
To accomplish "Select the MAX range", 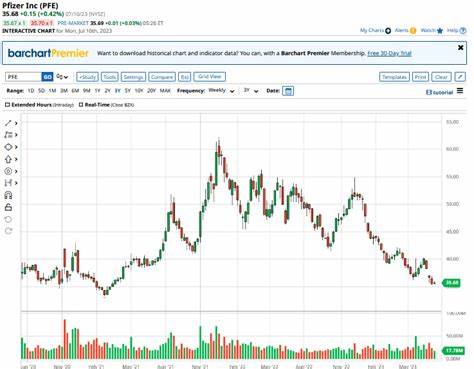I will (x=165, y=91).
